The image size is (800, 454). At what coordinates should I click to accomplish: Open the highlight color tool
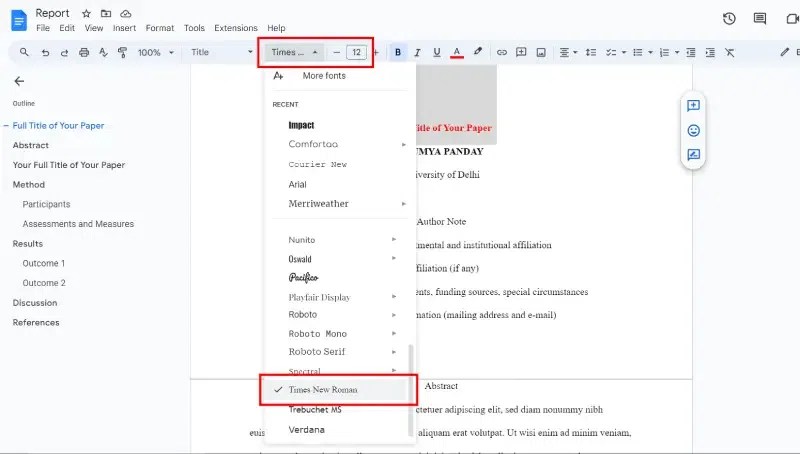click(478, 52)
